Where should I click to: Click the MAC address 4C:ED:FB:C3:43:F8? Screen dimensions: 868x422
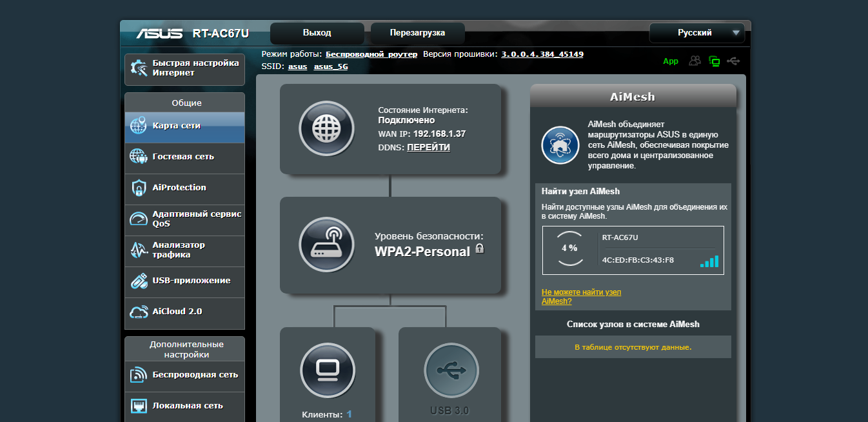coord(638,261)
